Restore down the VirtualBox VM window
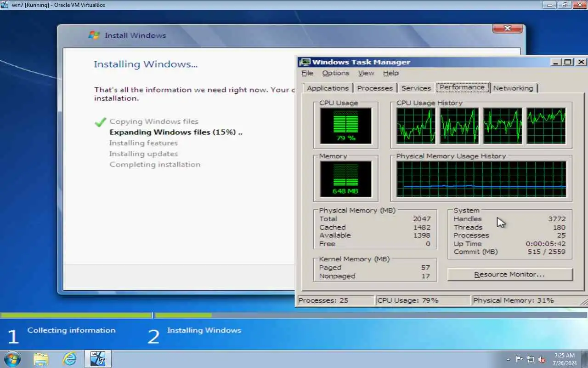This screenshot has width=588, height=368. [x=565, y=5]
